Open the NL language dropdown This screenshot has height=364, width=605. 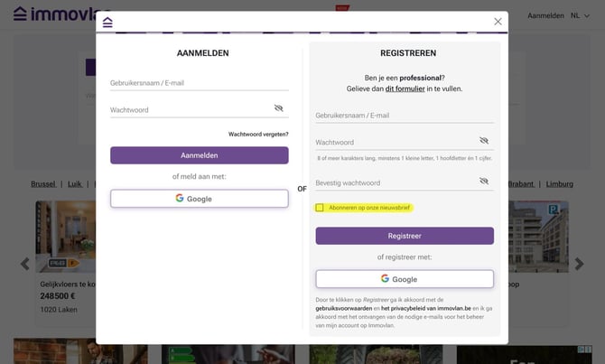581,15
